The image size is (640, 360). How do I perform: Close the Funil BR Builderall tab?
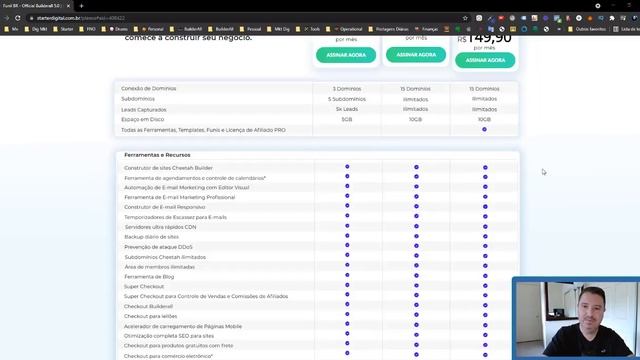click(x=68, y=6)
